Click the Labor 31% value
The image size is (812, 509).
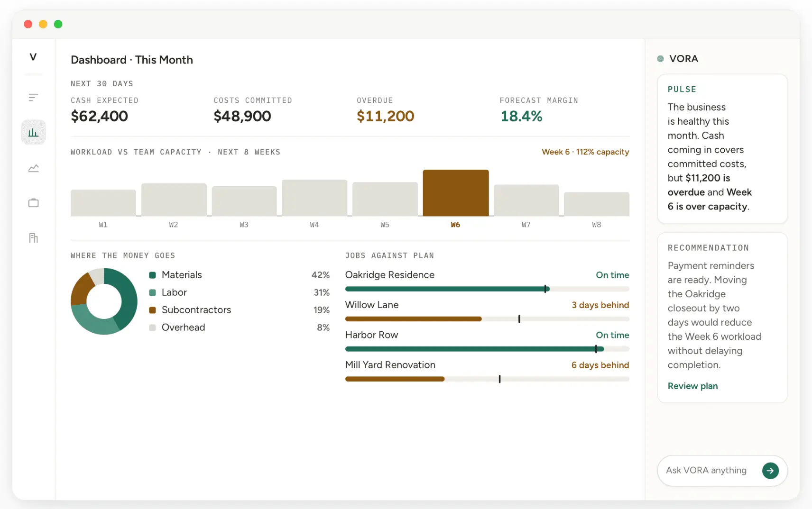click(x=322, y=293)
